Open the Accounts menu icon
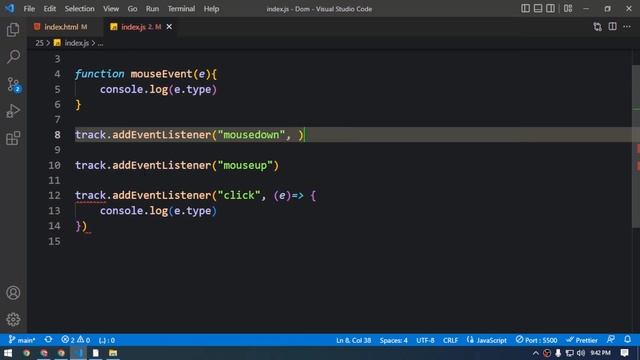This screenshot has width=640, height=360. click(13, 293)
